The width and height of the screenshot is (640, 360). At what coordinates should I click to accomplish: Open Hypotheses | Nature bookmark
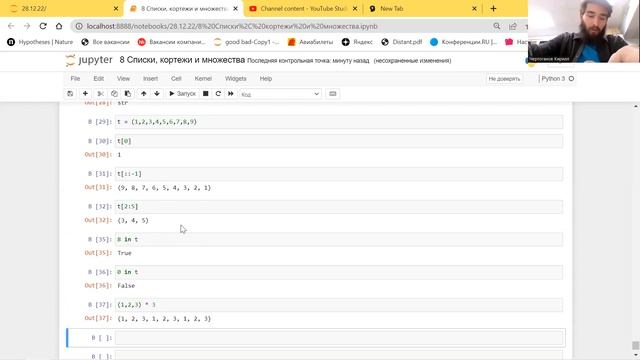tap(40, 42)
